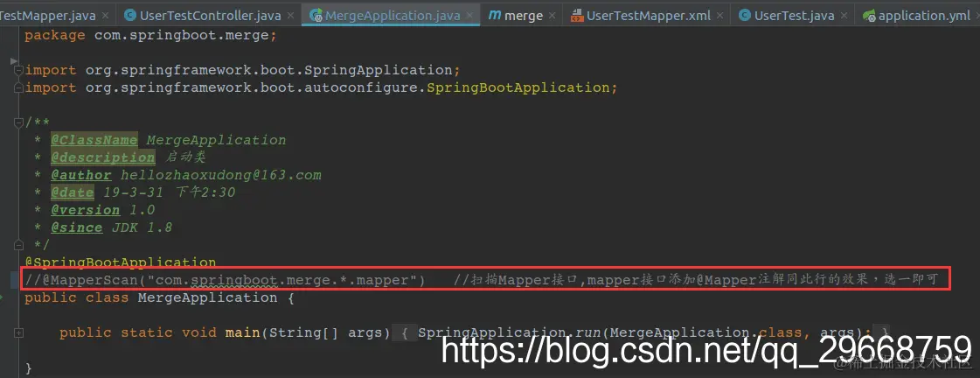980x378 pixels.
Task: Click the package com.springboot.merge statement
Action: [150, 35]
